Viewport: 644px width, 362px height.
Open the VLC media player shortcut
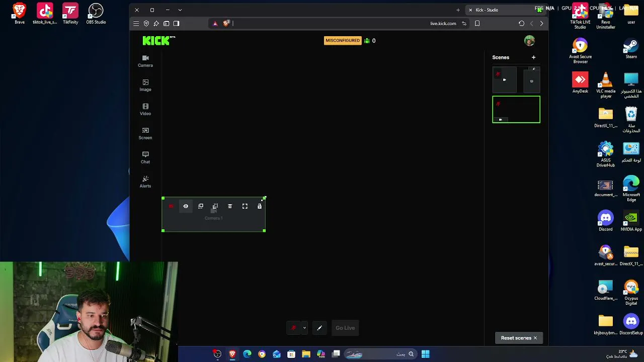(x=606, y=84)
